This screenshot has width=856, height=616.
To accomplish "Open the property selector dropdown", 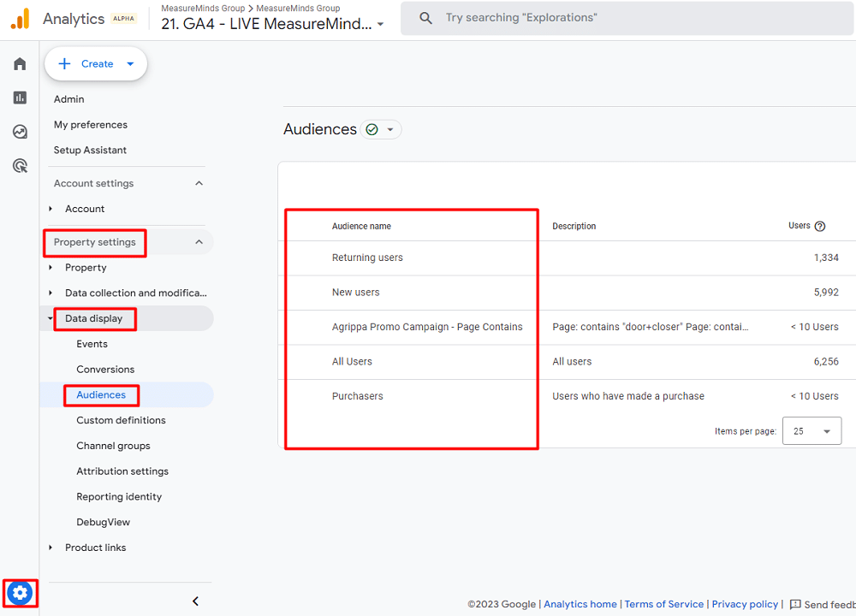I will click(272, 24).
